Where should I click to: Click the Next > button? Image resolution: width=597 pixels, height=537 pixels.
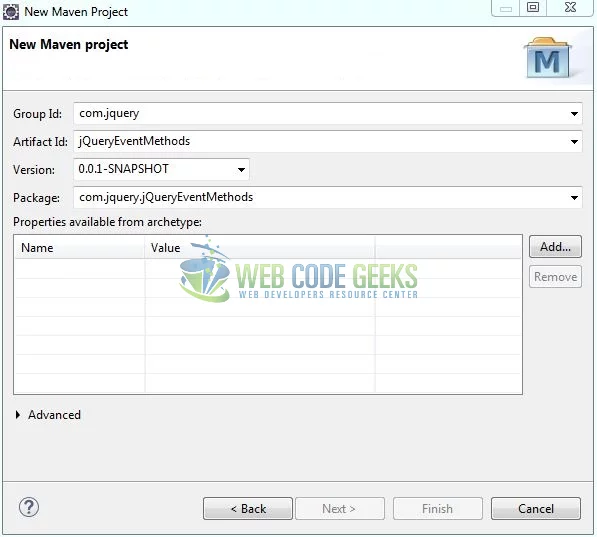click(340, 508)
